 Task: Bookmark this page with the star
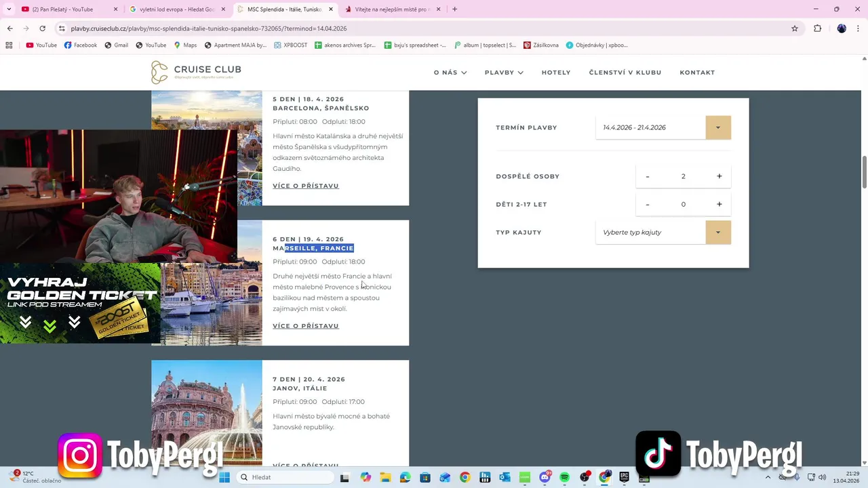coord(795,28)
